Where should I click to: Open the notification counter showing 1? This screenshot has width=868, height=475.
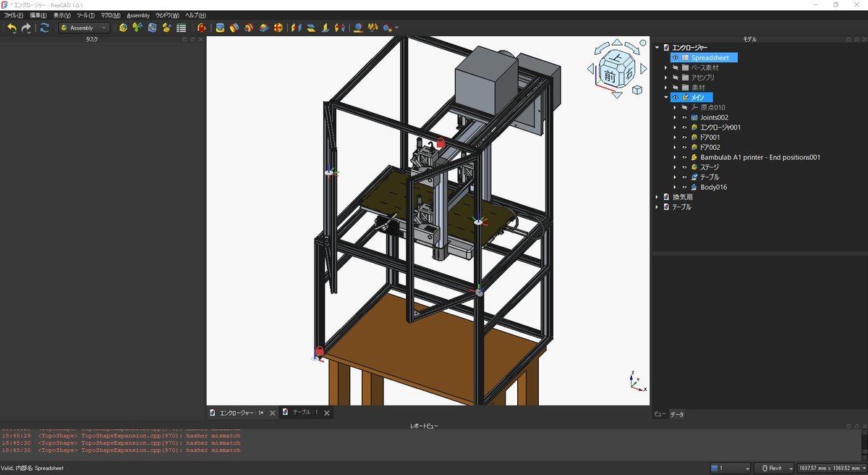(730, 468)
